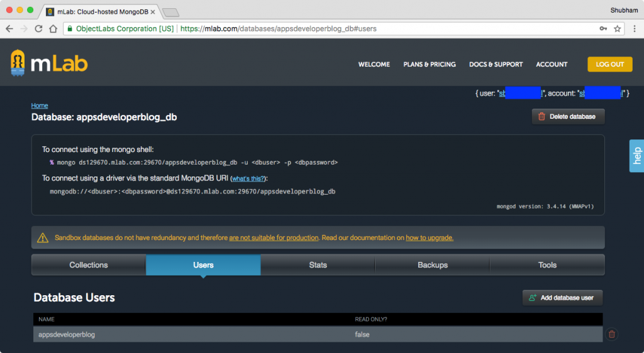Select the Users tab
The image size is (644, 353).
[x=203, y=265]
